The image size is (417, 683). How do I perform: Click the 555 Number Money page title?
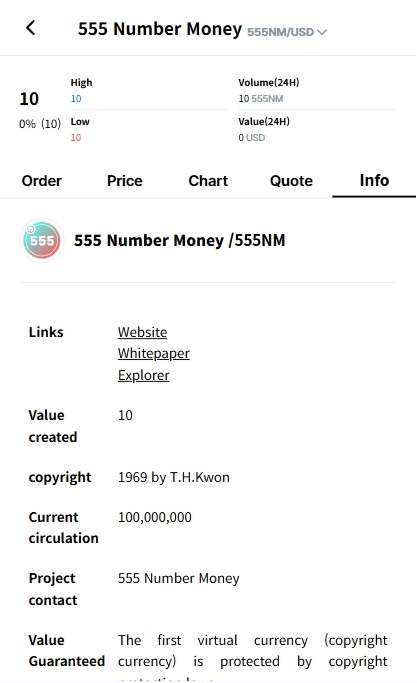159,29
